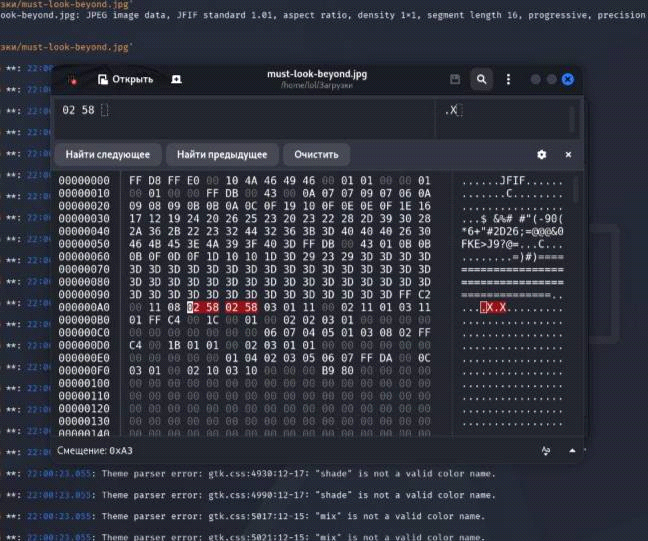
Task: Open the three-dot main menu
Action: click(508, 79)
